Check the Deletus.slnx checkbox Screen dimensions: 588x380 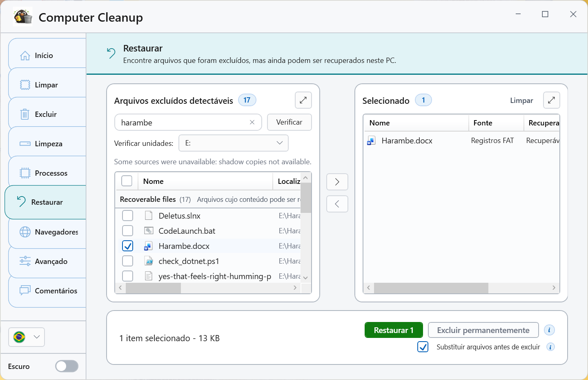[128, 215]
